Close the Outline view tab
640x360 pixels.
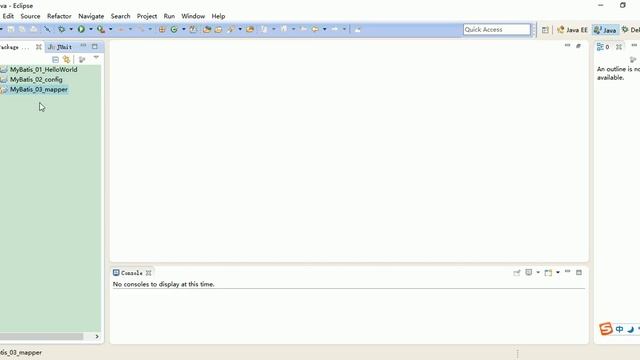click(x=619, y=47)
